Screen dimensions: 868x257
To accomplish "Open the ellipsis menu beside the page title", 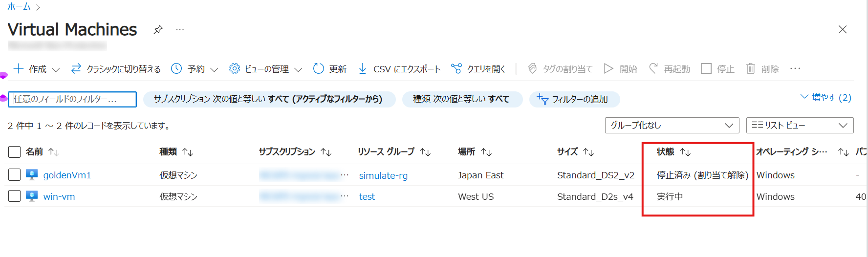I will (x=180, y=29).
